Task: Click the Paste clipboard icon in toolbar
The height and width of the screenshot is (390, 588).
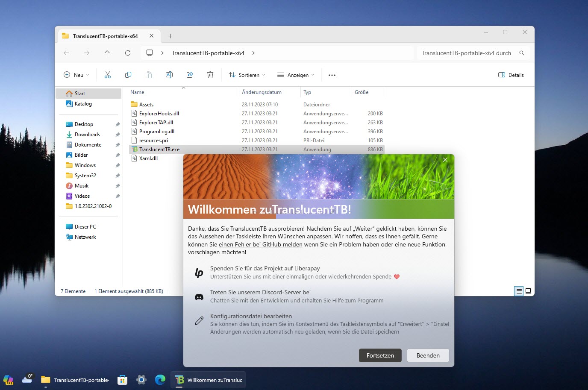Action: [x=149, y=75]
